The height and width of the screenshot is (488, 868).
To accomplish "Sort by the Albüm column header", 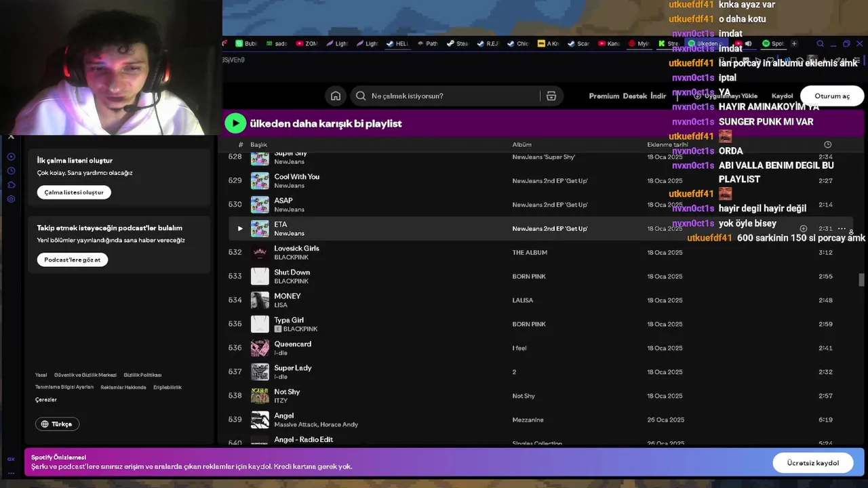I will point(521,144).
